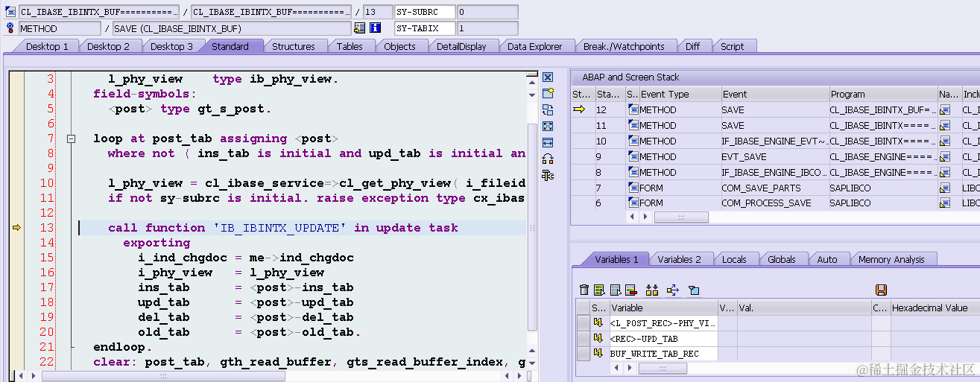Click the blue information icon in header
Screen dimensions: 980x382
coord(376,28)
